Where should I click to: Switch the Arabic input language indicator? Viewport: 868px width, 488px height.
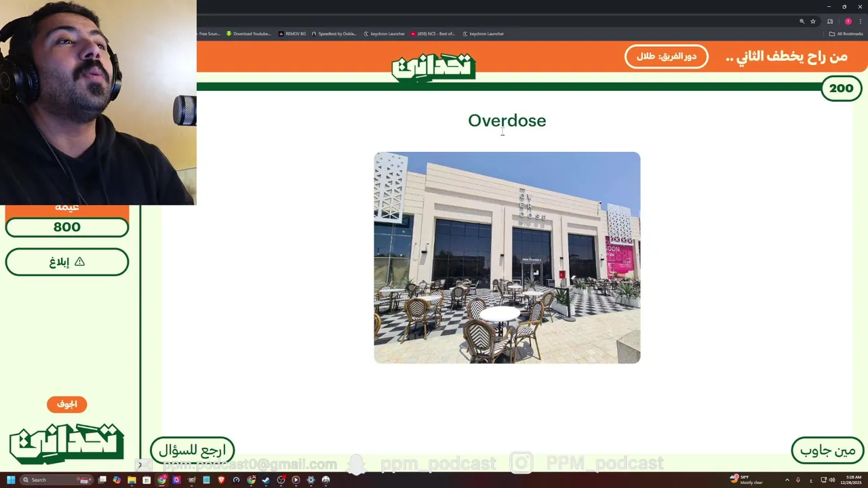click(811, 480)
